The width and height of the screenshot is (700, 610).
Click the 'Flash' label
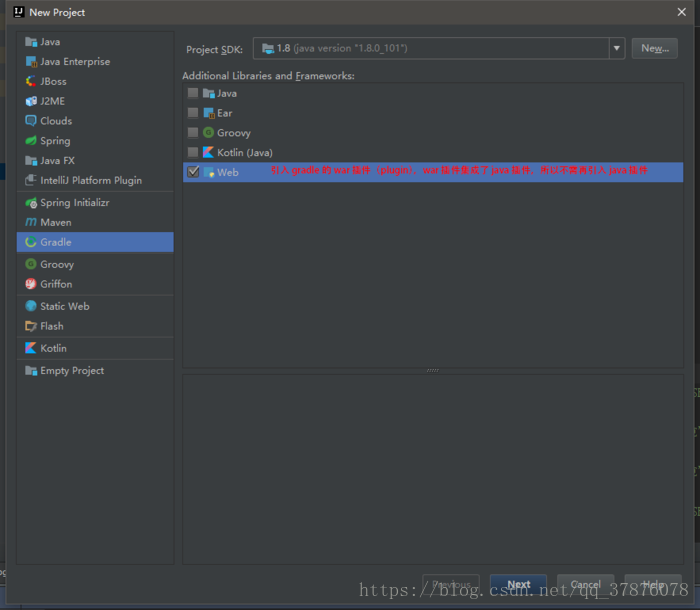point(52,326)
